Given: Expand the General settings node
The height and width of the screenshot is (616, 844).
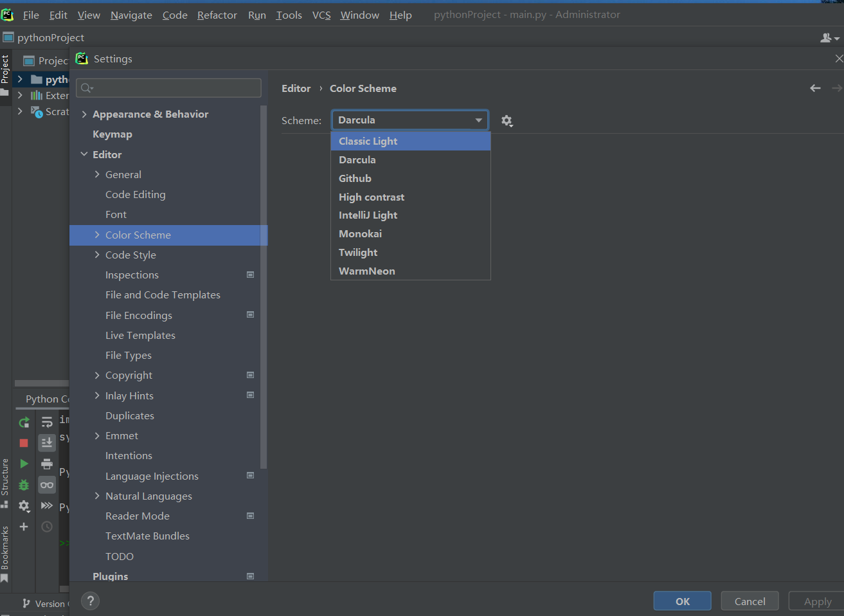Looking at the screenshot, I should tap(97, 174).
